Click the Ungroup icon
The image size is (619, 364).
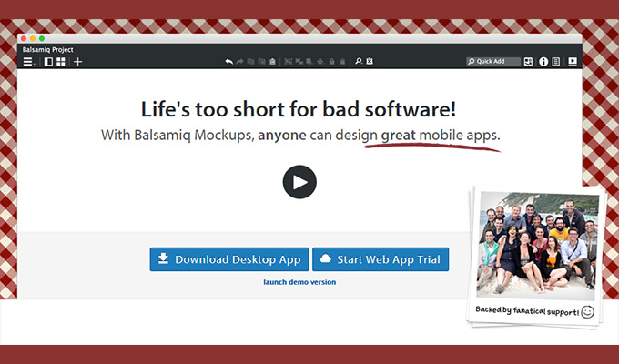pyautogui.click(x=299, y=62)
